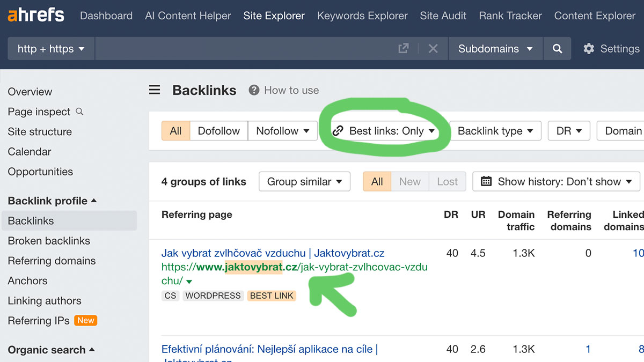The height and width of the screenshot is (362, 644).
Task: Open Linking authors in sidebar
Action: pyautogui.click(x=45, y=301)
